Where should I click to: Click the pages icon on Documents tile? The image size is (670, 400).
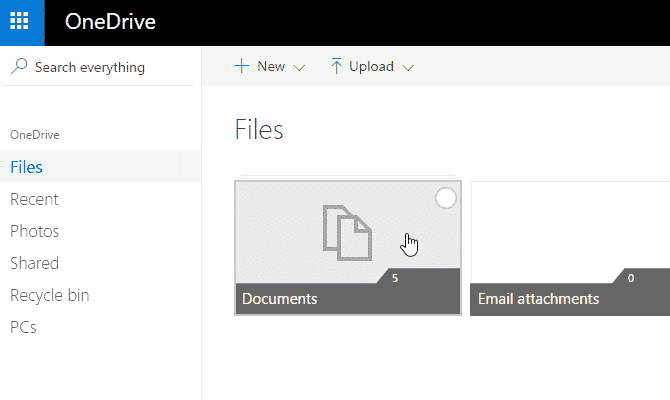pyautogui.click(x=346, y=233)
